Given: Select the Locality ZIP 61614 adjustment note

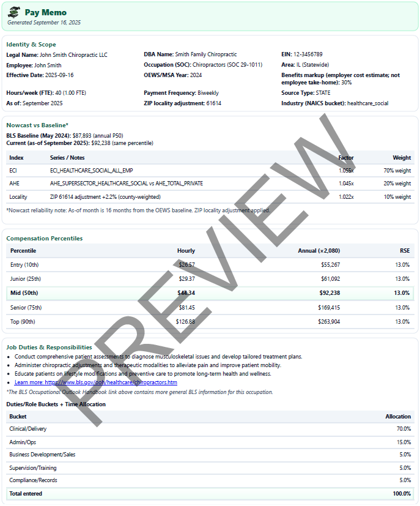Looking at the screenshot, I should [105, 197].
